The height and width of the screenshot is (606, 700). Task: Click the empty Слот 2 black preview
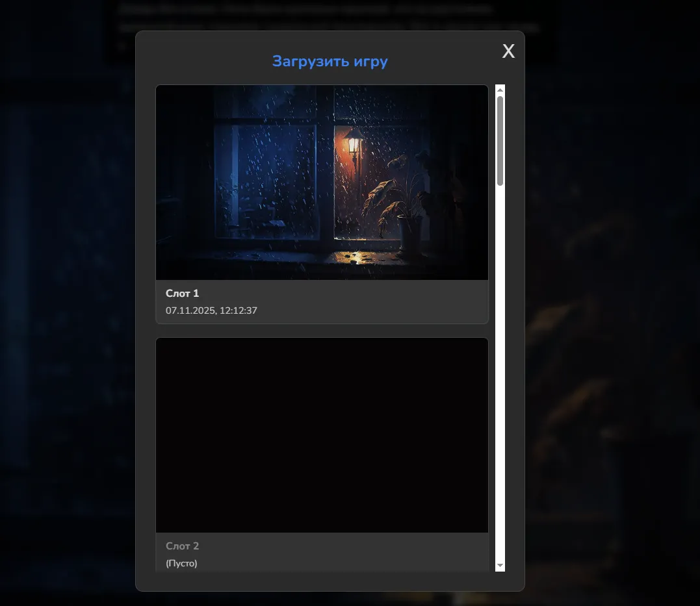(322, 435)
